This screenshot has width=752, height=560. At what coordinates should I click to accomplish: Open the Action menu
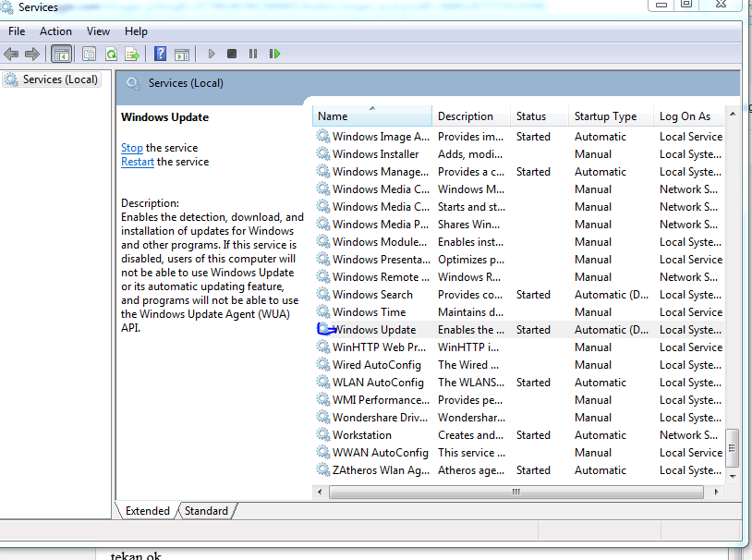[x=55, y=31]
